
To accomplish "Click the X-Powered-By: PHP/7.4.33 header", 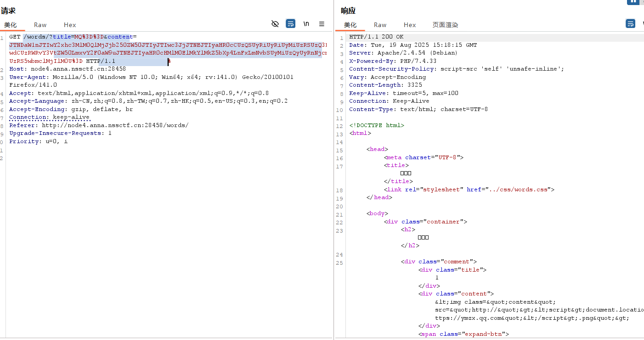I will pos(393,61).
